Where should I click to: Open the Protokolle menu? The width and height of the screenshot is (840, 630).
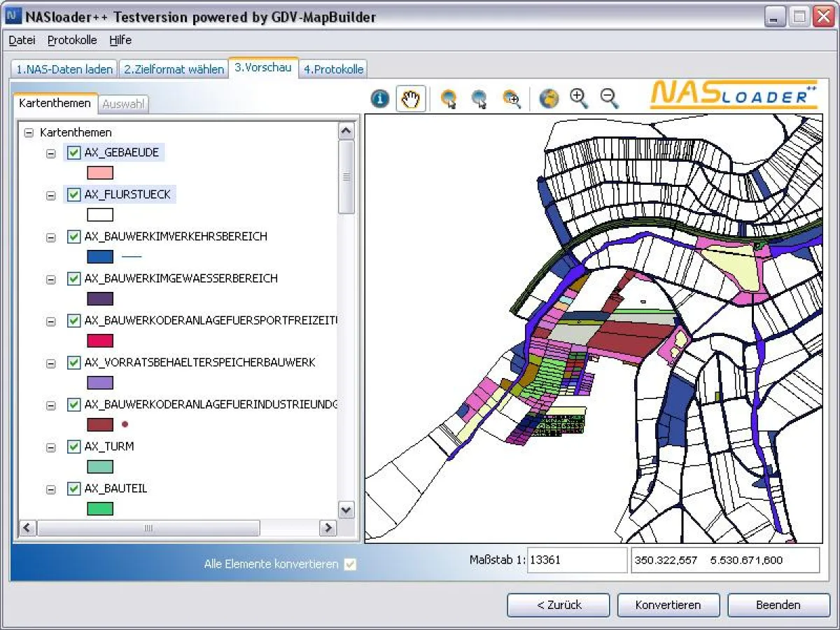tap(72, 40)
